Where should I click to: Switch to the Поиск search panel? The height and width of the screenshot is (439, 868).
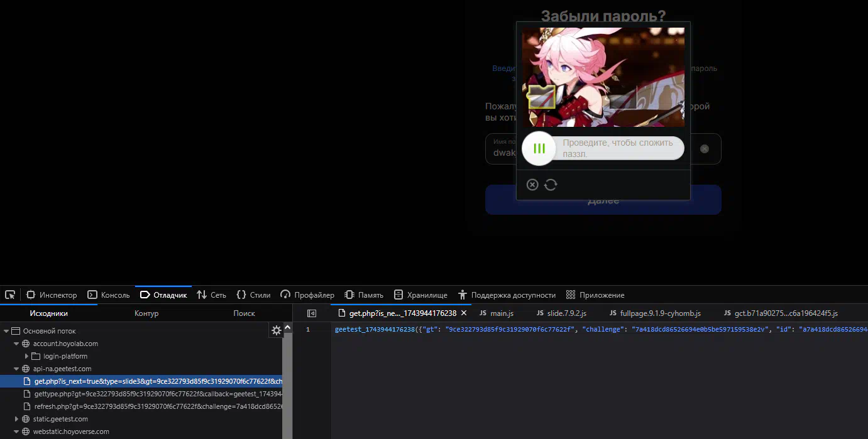[x=244, y=313]
